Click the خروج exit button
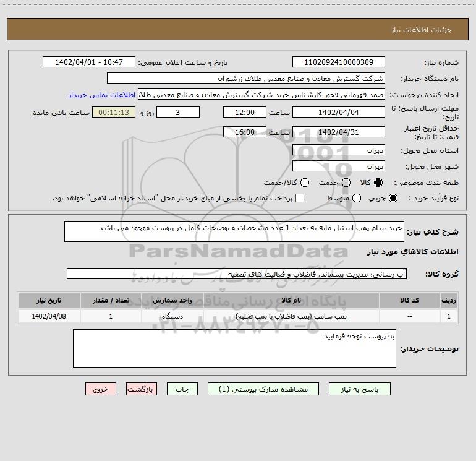 tap(101, 389)
